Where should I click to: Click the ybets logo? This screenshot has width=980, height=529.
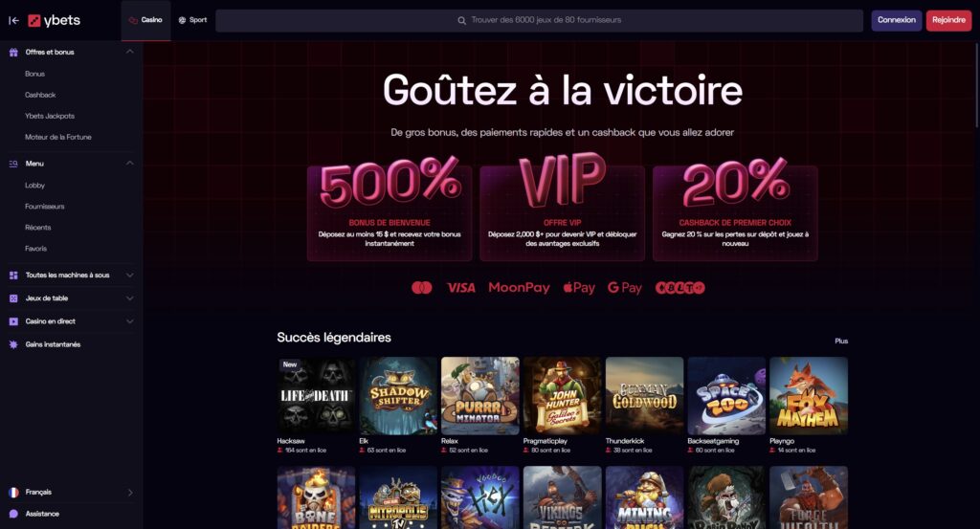pos(55,21)
